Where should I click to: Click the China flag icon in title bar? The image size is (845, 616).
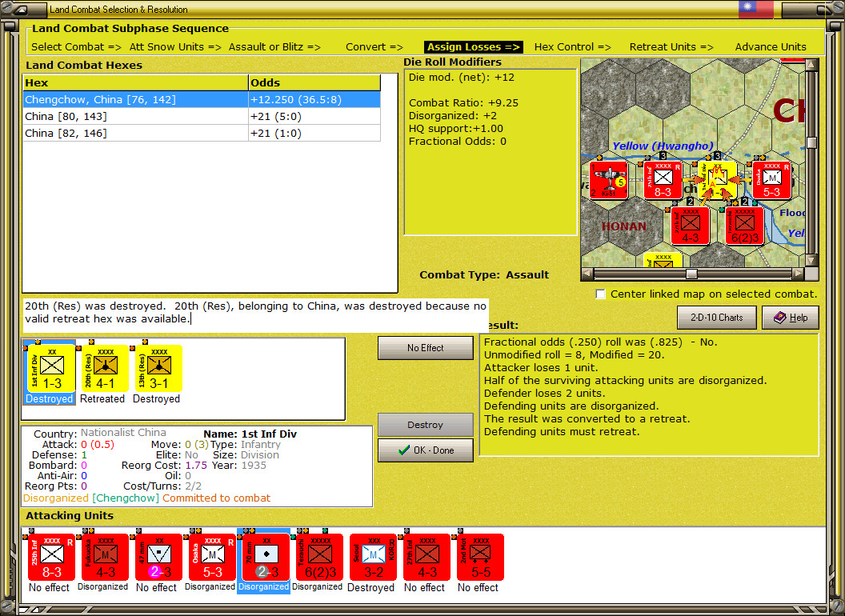pyautogui.click(x=755, y=9)
